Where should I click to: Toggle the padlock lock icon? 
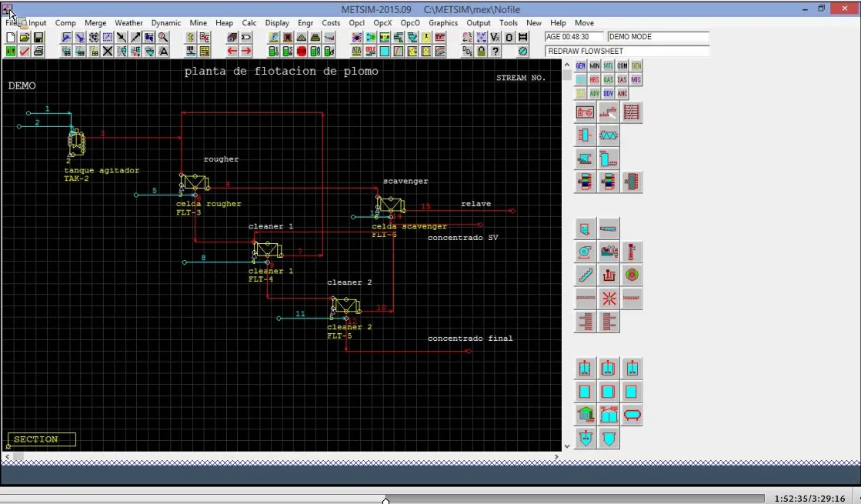[479, 51]
